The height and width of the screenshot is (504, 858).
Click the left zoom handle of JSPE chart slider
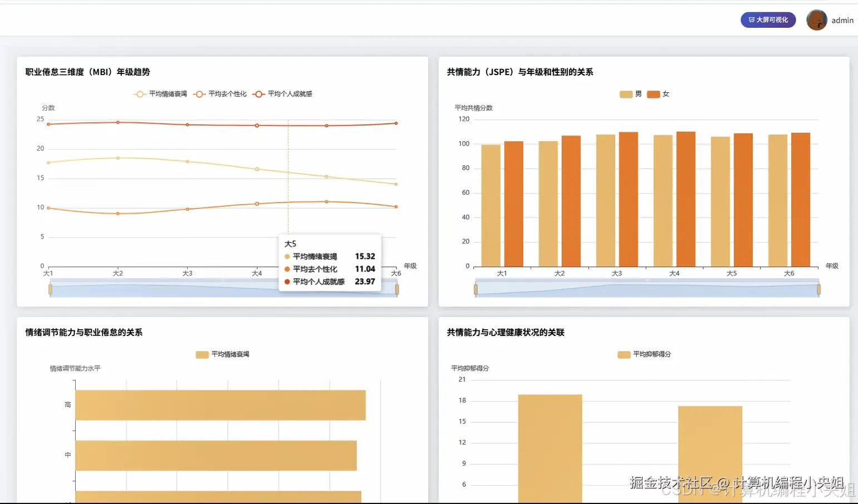pos(475,289)
